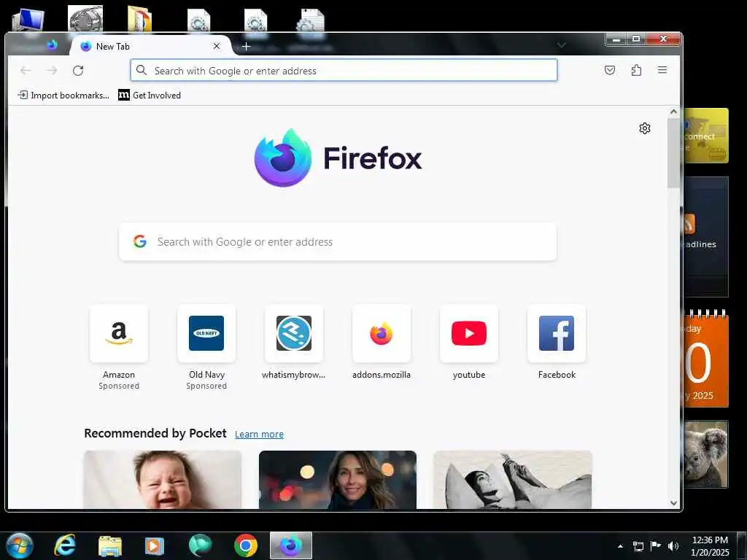The height and width of the screenshot is (560, 747).
Task: Click the Recommended by Pocket heading
Action: [155, 433]
